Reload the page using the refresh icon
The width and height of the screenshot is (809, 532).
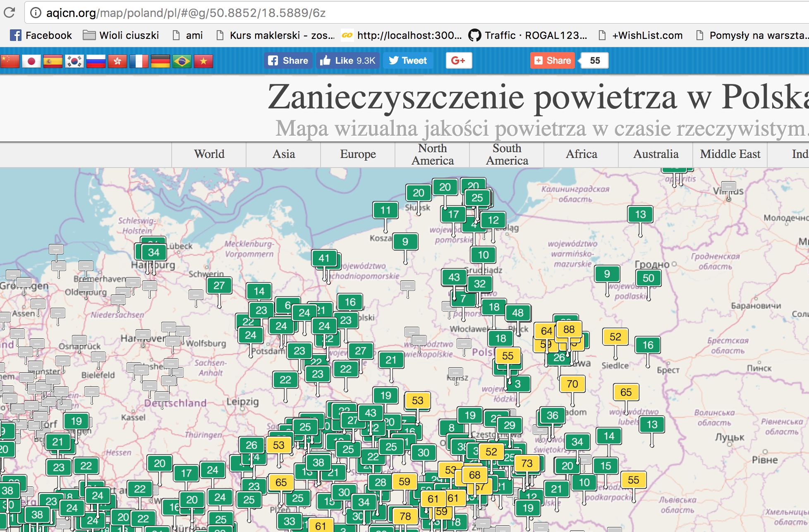tap(10, 13)
